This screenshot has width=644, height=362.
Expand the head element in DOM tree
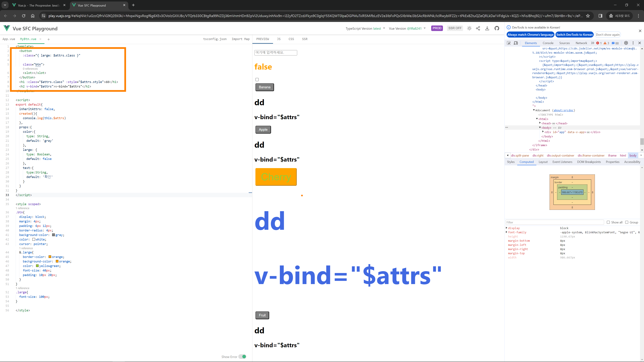(x=540, y=123)
